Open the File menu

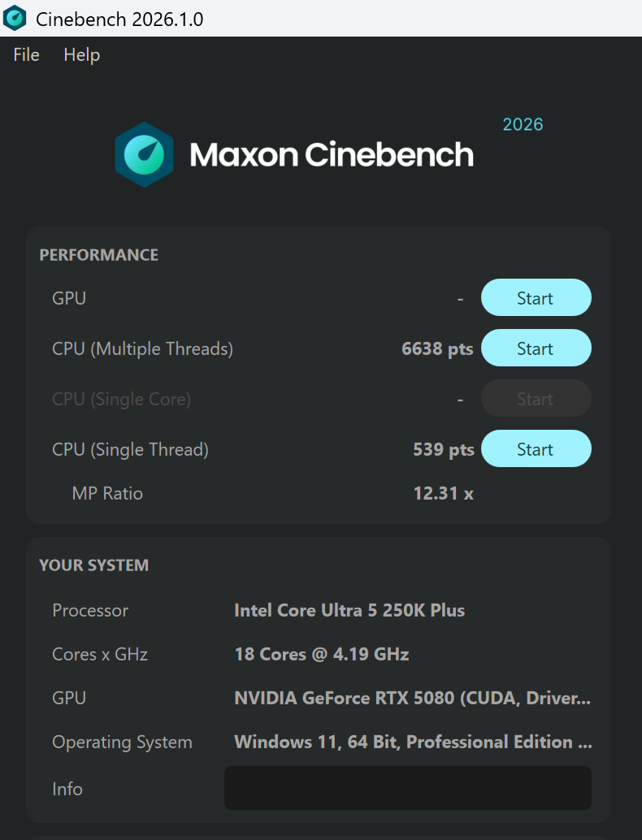[25, 54]
